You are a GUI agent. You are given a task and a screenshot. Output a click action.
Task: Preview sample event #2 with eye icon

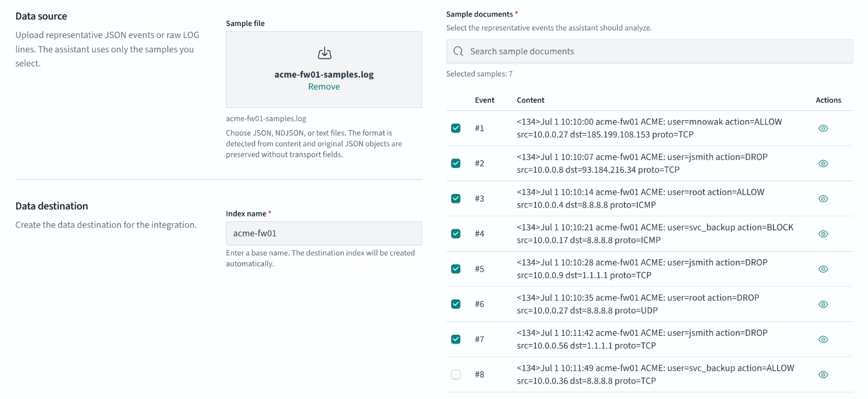point(823,163)
